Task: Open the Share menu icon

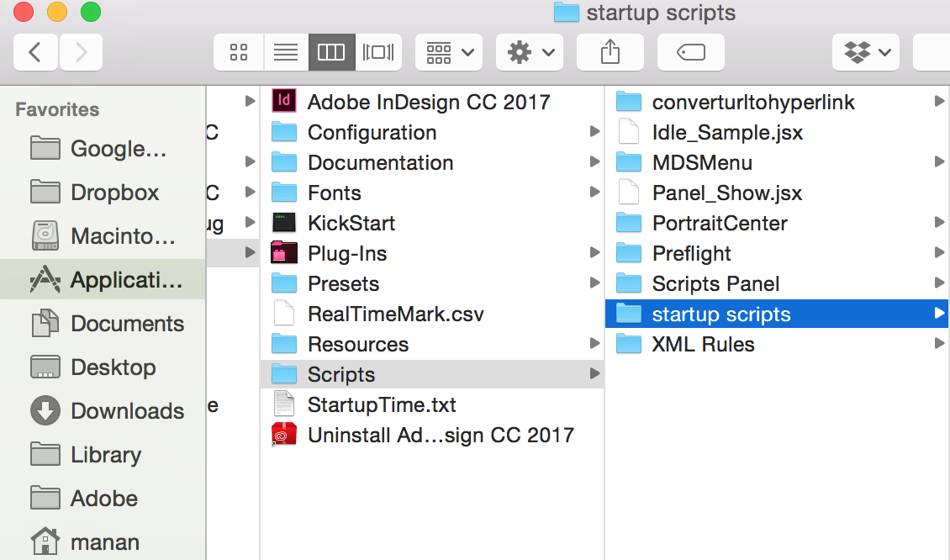Action: tap(610, 51)
